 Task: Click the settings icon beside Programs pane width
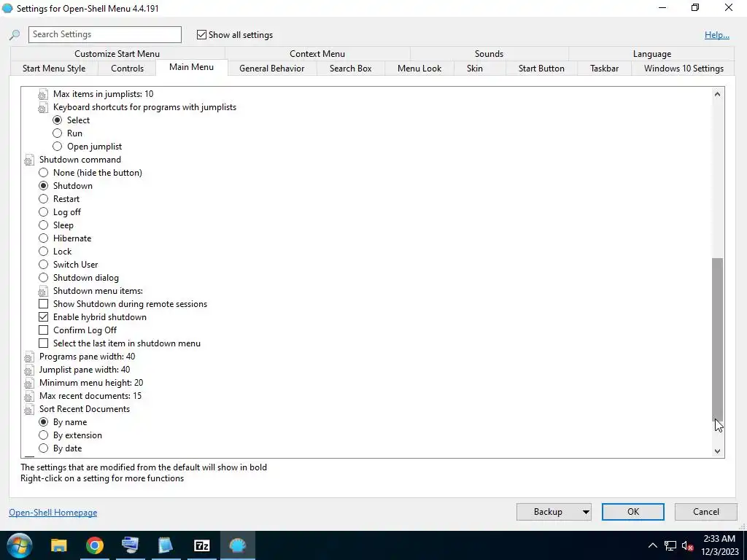tap(29, 357)
